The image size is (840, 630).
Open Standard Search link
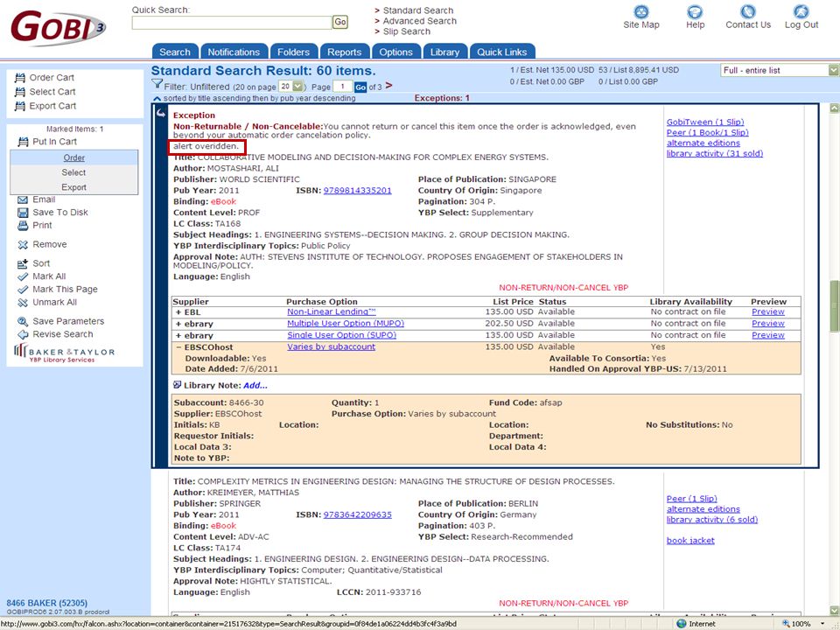click(418, 10)
